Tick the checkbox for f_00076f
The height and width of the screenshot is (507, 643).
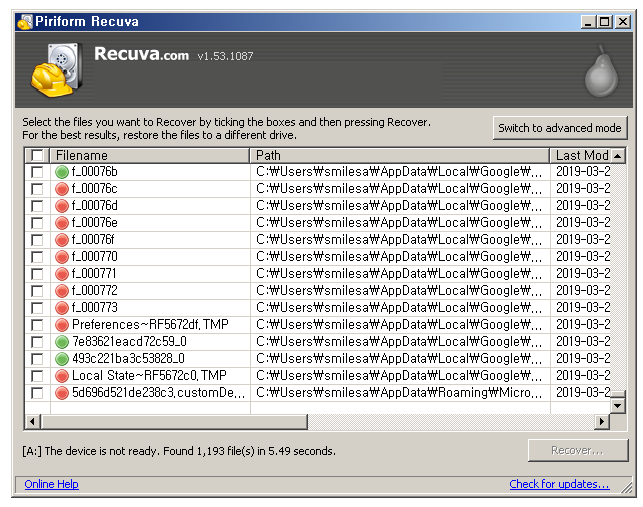[37, 240]
